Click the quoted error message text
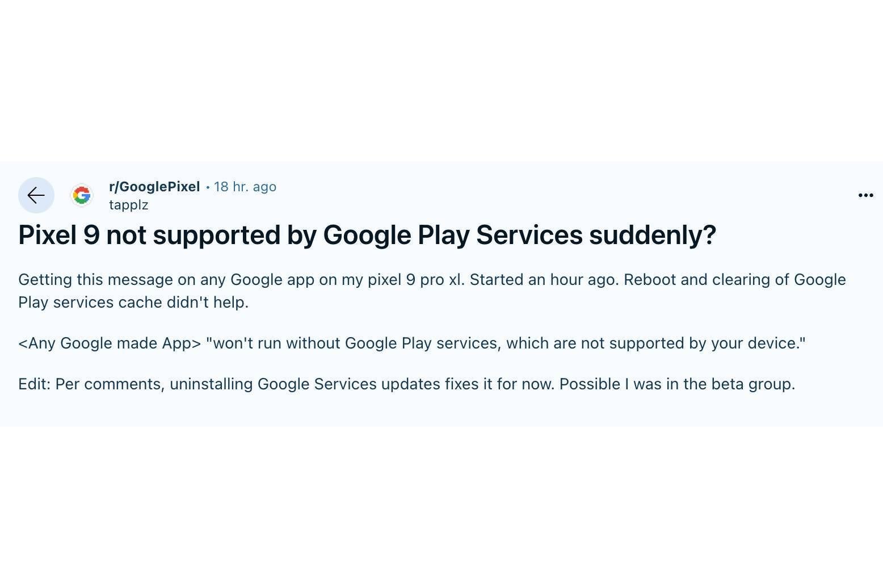The image size is (883, 588). (413, 343)
